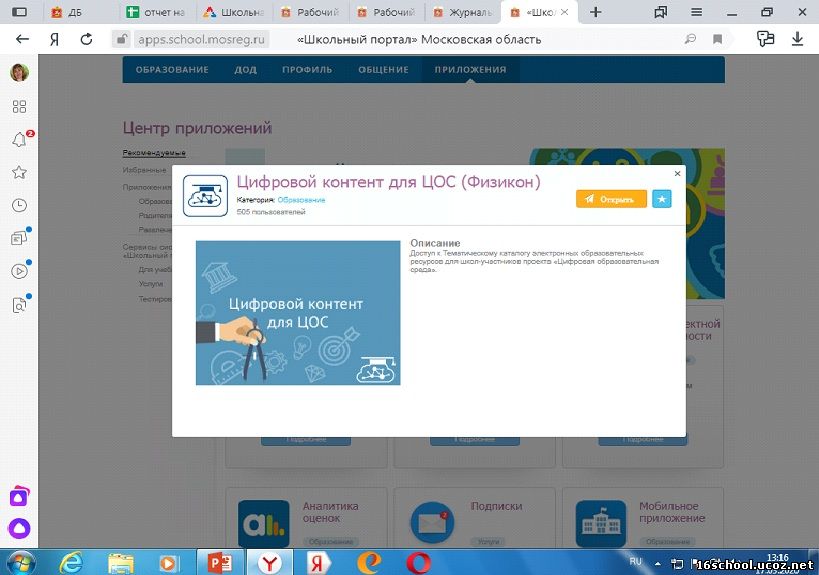Close the Цифровой контент dialog
The width and height of the screenshot is (819, 575).
click(677, 173)
